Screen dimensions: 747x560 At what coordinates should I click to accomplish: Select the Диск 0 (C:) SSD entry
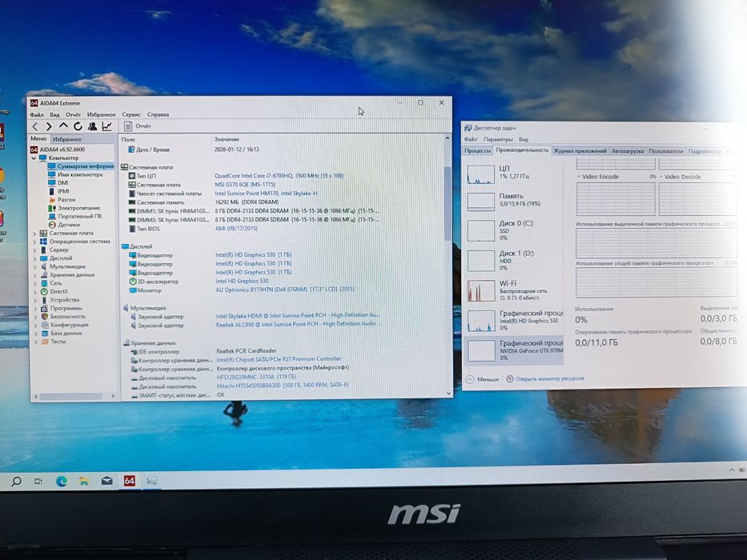point(513,230)
